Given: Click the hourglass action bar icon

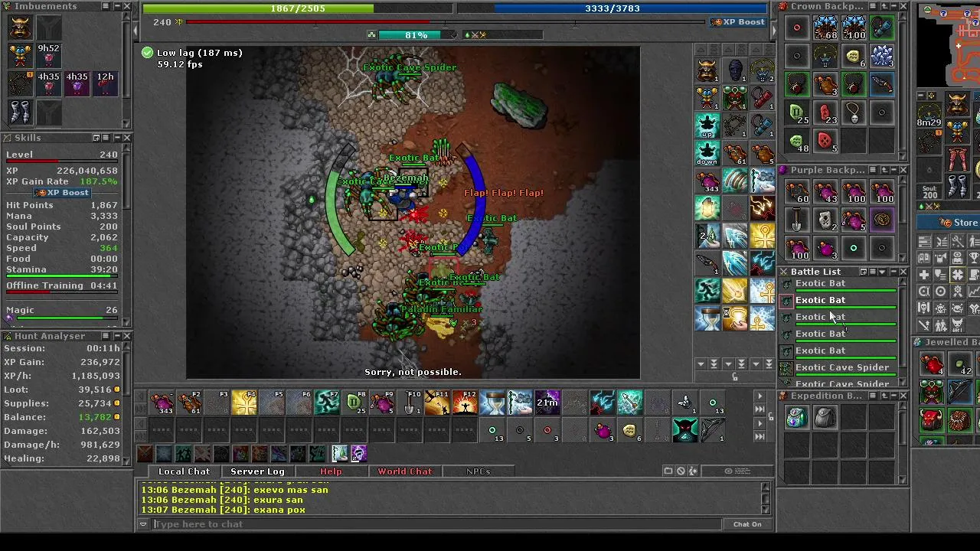Looking at the screenshot, I should coord(492,403).
